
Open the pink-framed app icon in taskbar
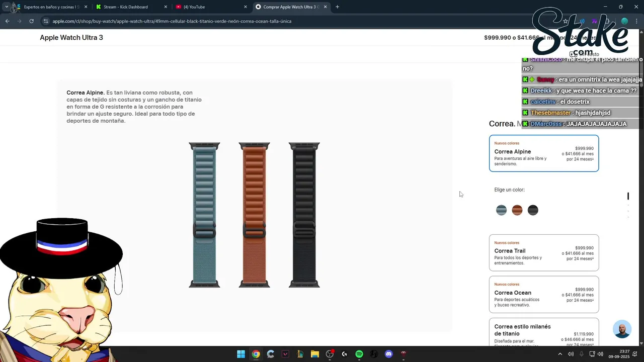285,354
